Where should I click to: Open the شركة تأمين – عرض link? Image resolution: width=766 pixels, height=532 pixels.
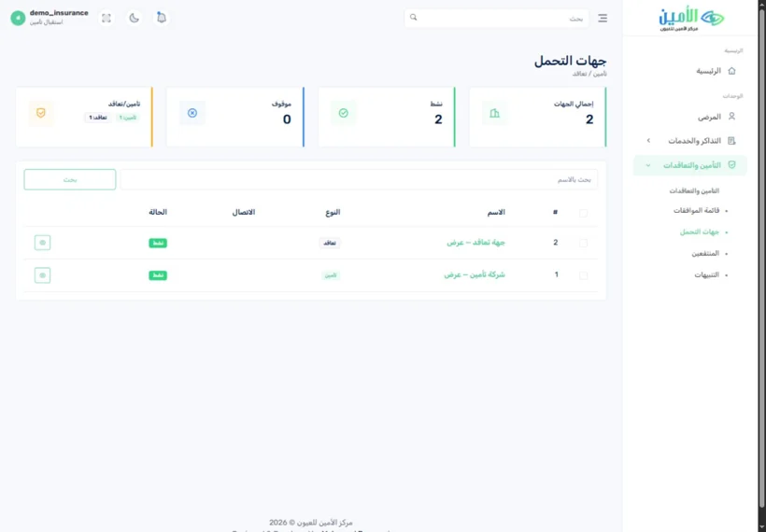475,274
